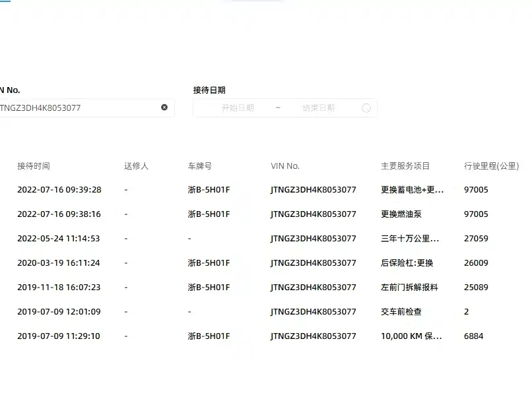Open the 三年十万公里 service entry
532x399 pixels.
pyautogui.click(x=409, y=239)
